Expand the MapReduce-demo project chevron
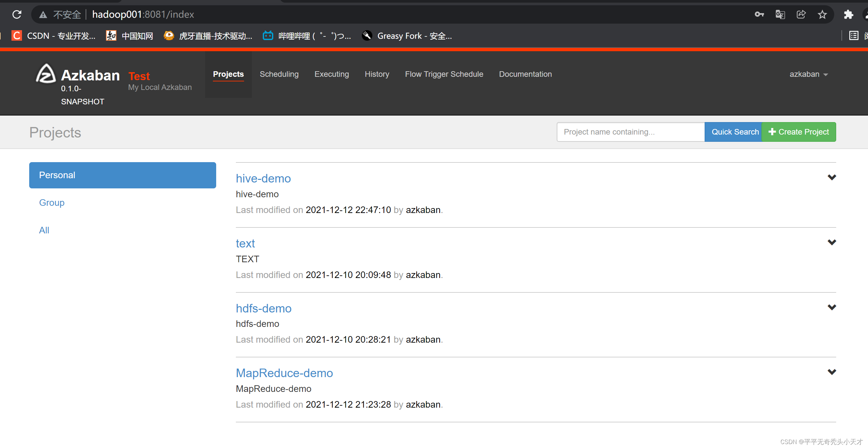 pos(832,372)
